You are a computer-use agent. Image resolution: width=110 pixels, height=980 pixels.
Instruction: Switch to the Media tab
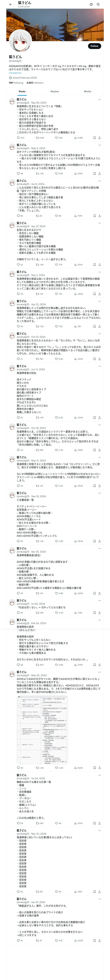coord(88,91)
